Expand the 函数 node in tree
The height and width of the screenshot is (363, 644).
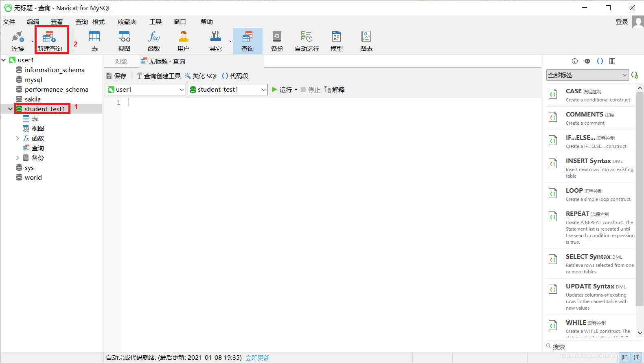(x=18, y=138)
